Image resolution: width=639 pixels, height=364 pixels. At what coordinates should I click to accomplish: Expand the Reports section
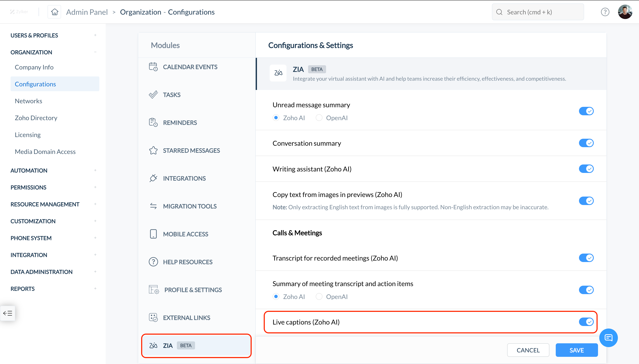point(95,288)
